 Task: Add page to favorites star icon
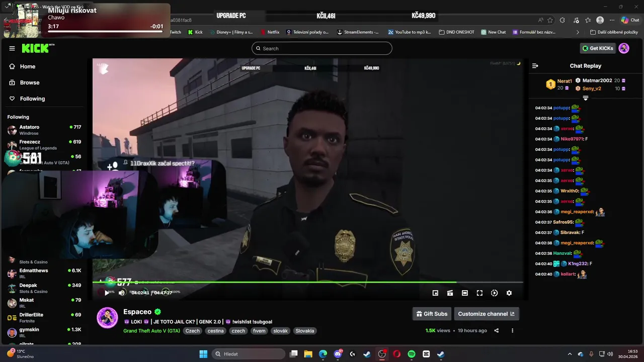(550, 20)
